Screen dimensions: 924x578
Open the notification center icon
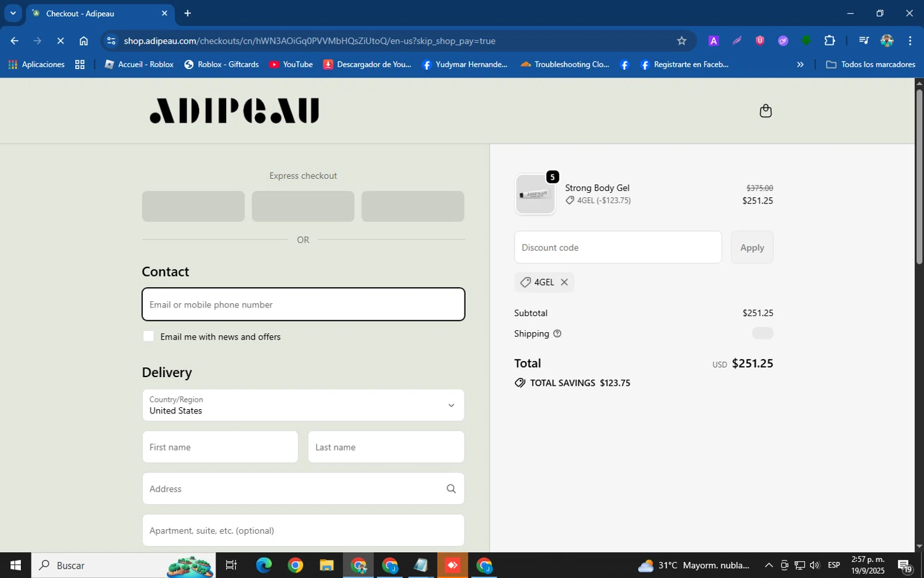pos(904,565)
